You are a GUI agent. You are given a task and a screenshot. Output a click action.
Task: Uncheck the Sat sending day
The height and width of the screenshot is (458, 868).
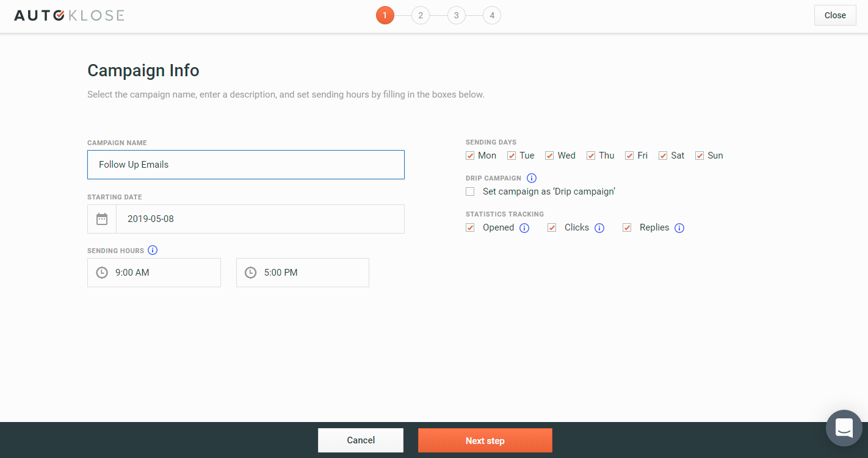point(663,156)
